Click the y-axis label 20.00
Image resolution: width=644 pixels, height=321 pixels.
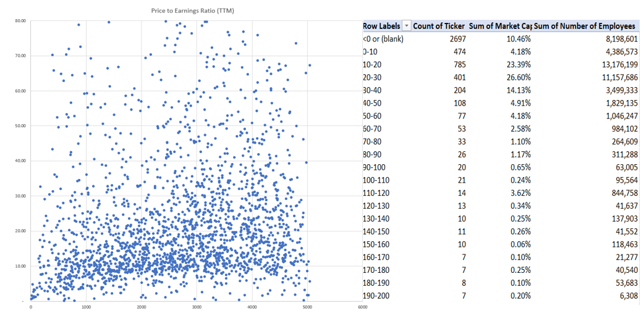(21, 231)
